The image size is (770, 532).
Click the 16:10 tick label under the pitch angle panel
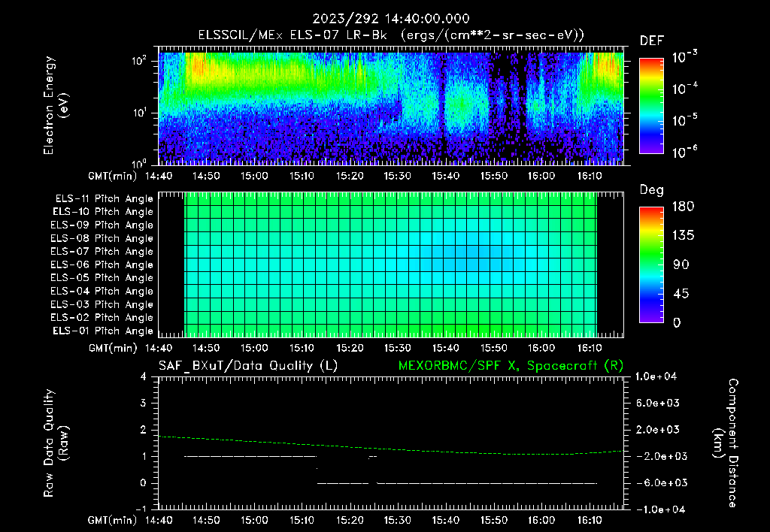coord(590,349)
